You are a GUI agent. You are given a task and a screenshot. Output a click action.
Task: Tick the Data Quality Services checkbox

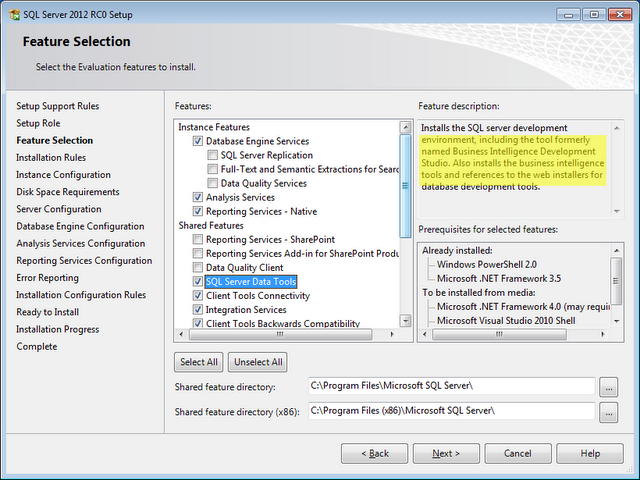[x=212, y=183]
